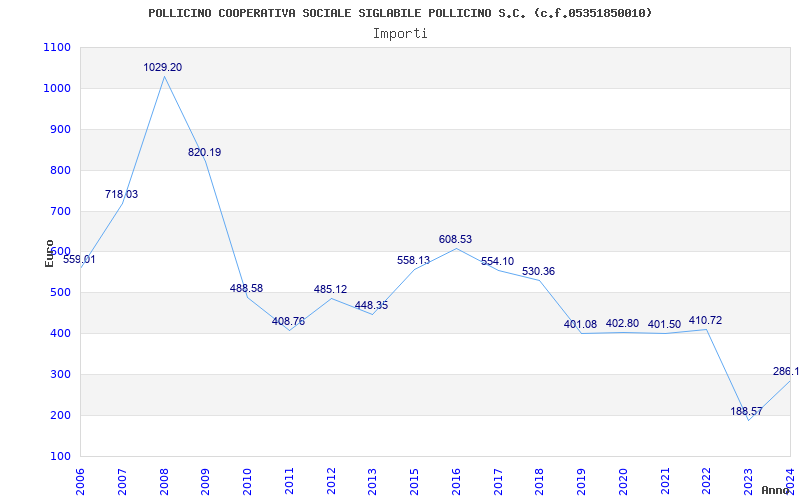800x500 pixels.
Task: Select the 488.58 data label
Action: (246, 288)
